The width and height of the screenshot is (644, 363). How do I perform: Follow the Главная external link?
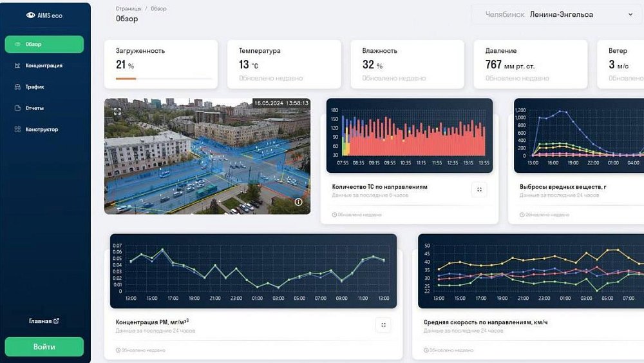pos(44,320)
